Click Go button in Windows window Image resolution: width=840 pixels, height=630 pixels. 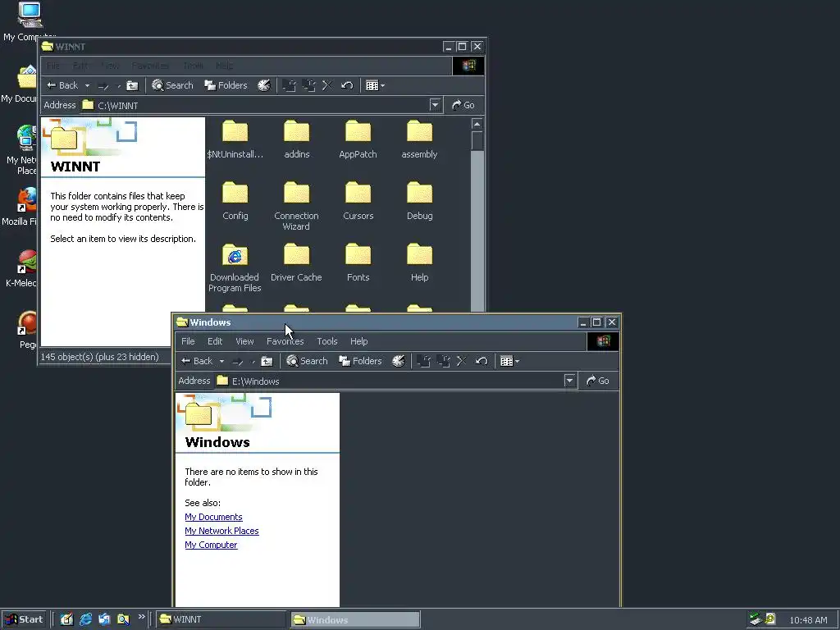point(598,381)
